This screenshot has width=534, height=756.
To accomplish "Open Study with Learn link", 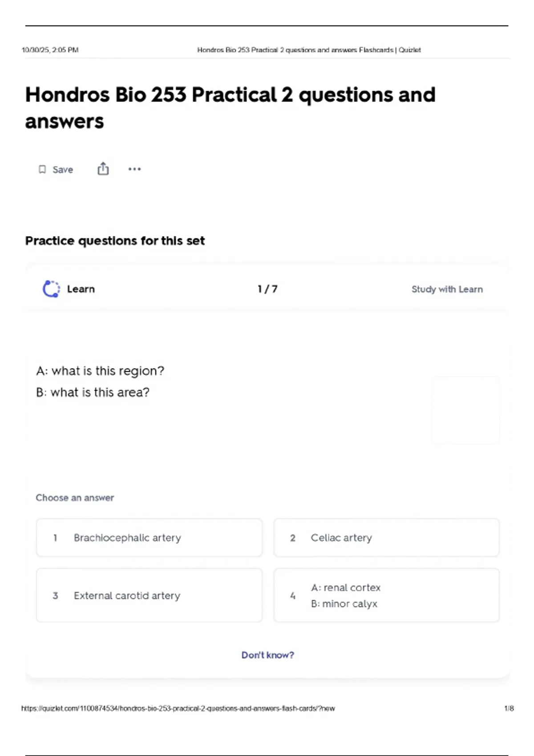I will tap(447, 290).
